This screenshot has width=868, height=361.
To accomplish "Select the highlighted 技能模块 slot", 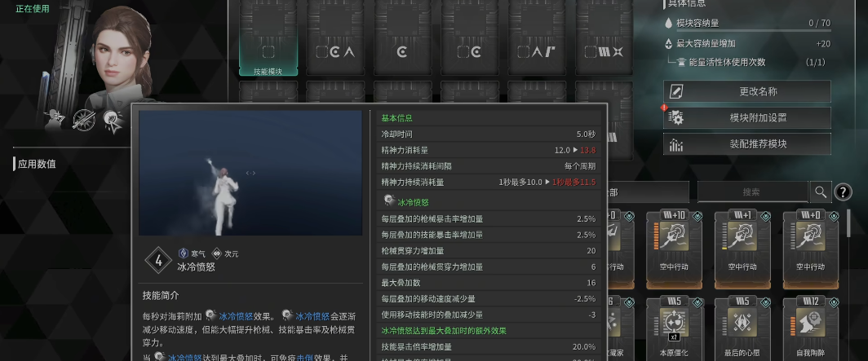I will click(268, 37).
